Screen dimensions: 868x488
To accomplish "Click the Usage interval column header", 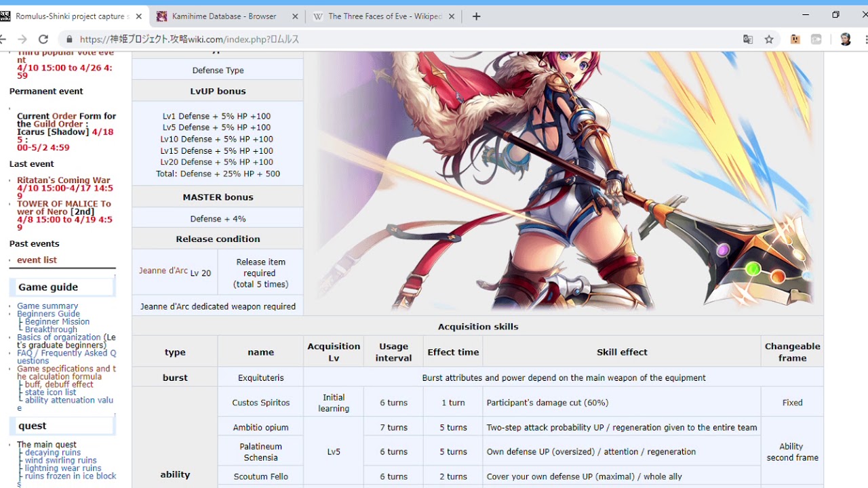I will pyautogui.click(x=393, y=352).
